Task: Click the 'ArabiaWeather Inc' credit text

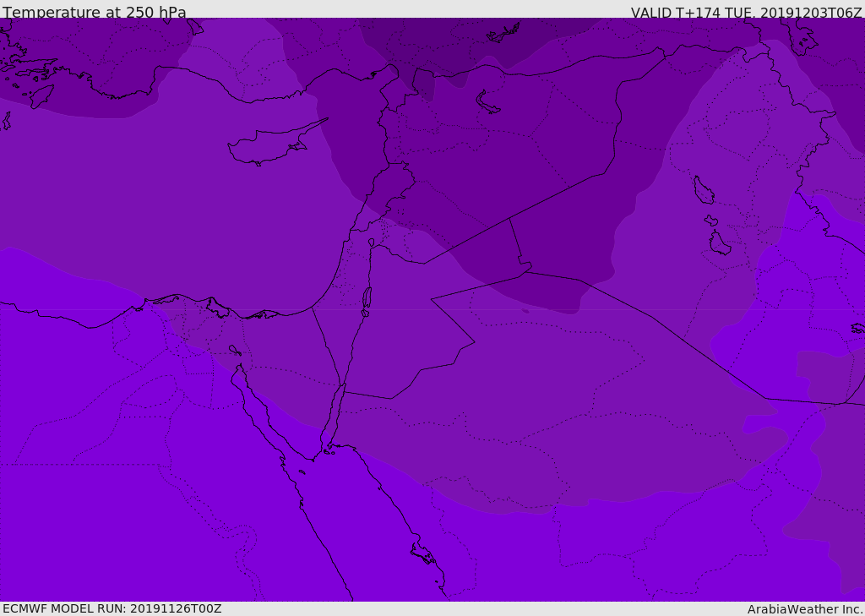Action: pos(804,609)
